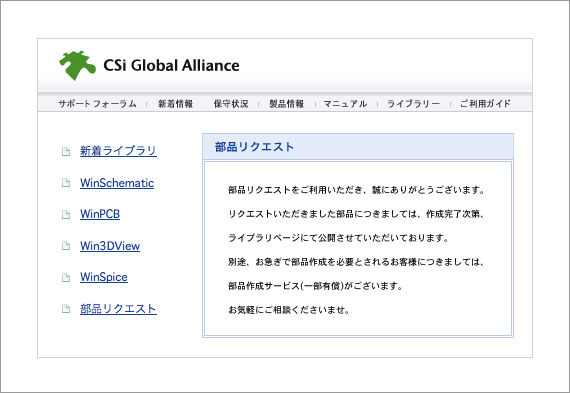The image size is (570, 393).
Task: Visit the WinSpice library link
Action: pyautogui.click(x=104, y=277)
